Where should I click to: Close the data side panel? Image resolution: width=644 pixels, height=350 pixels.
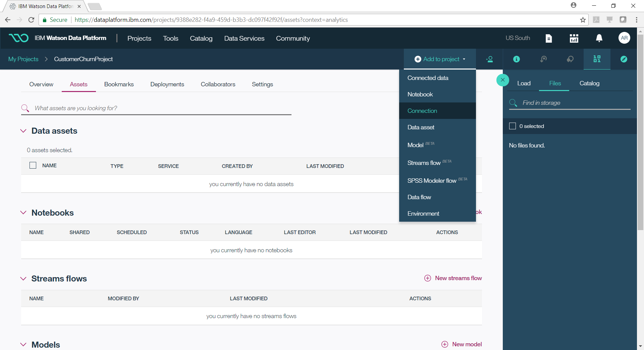502,80
